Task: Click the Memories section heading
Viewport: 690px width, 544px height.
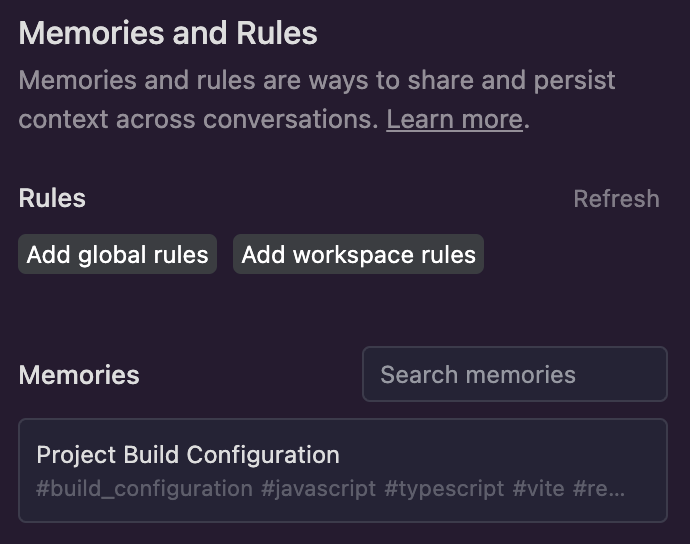Action: (79, 375)
